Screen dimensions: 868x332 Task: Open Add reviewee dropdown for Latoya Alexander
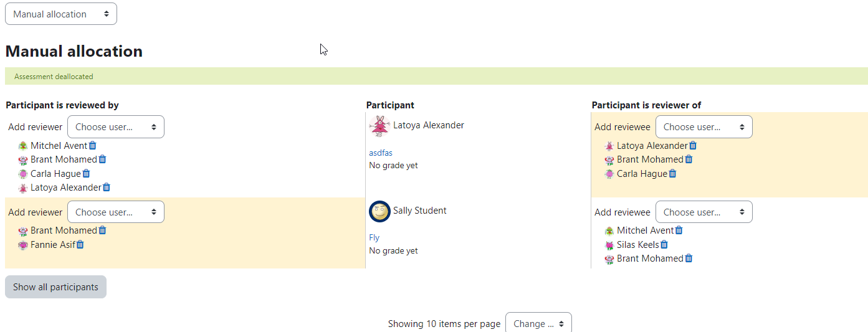pyautogui.click(x=704, y=126)
